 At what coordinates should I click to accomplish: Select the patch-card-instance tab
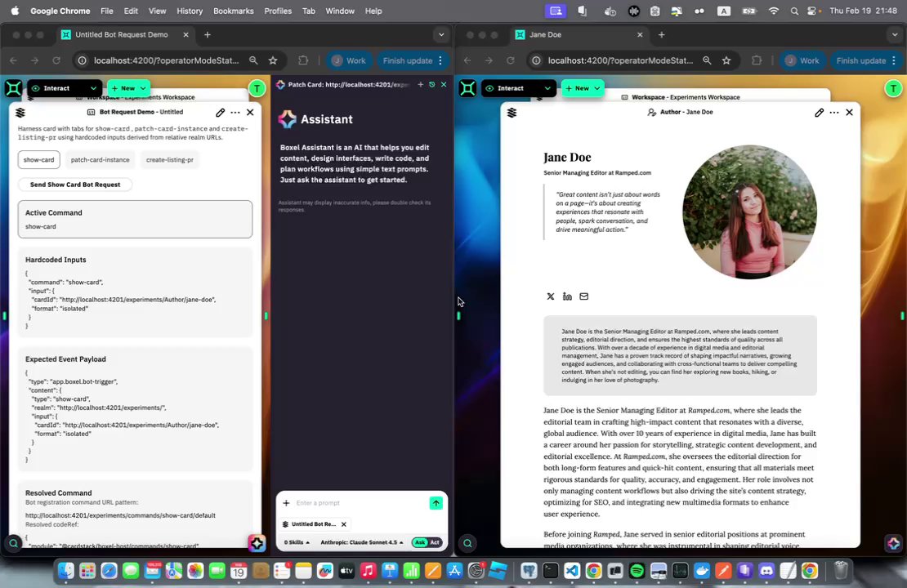point(100,159)
